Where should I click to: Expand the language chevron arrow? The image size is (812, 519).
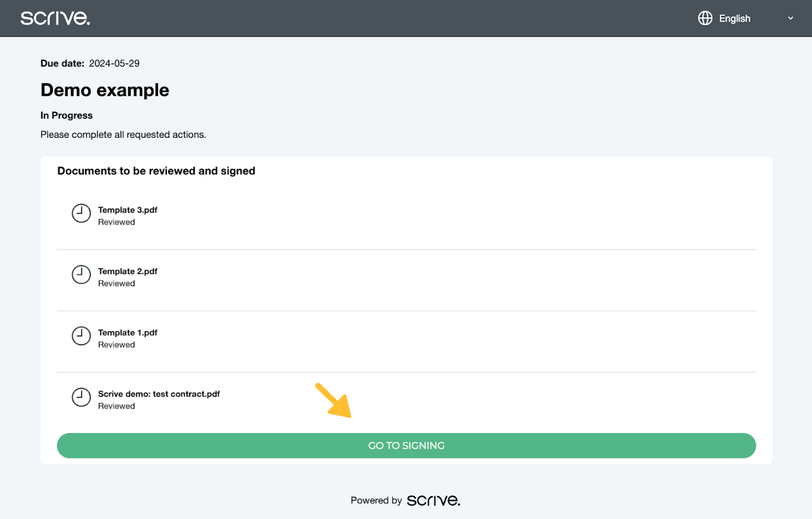coord(790,18)
